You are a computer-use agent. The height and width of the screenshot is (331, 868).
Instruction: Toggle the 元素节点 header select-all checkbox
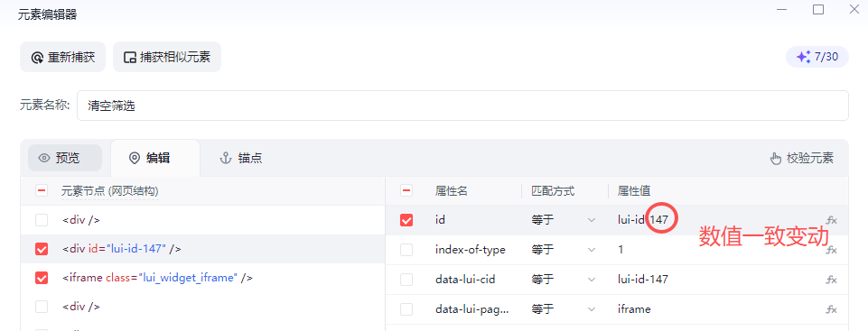(41, 191)
